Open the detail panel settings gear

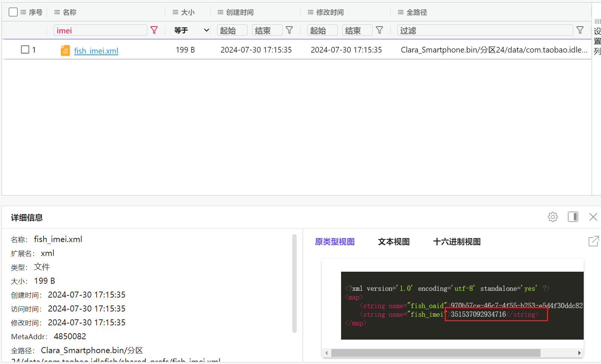553,217
